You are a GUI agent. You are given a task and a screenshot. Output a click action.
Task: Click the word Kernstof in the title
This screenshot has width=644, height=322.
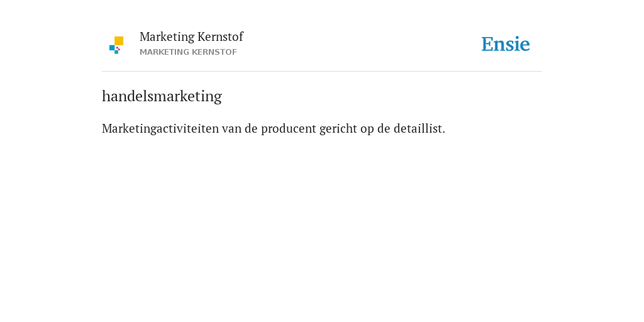tap(220, 36)
